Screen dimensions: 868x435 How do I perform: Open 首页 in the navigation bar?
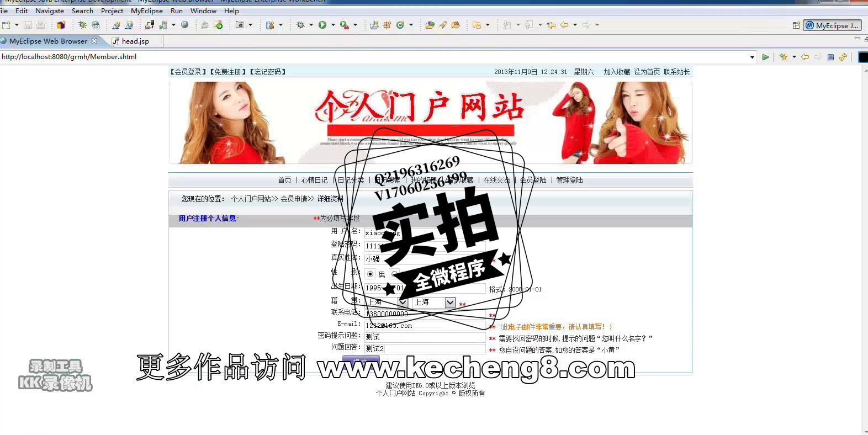pos(284,180)
